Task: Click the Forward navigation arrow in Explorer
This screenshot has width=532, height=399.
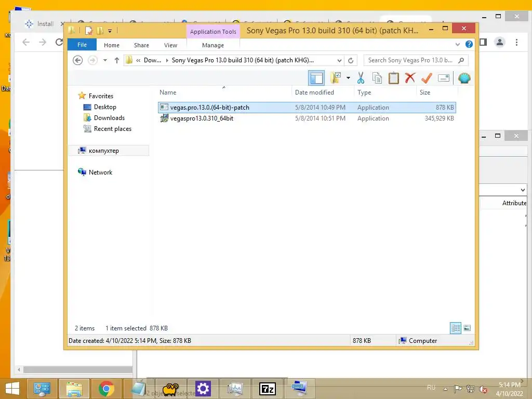Action: click(x=92, y=60)
